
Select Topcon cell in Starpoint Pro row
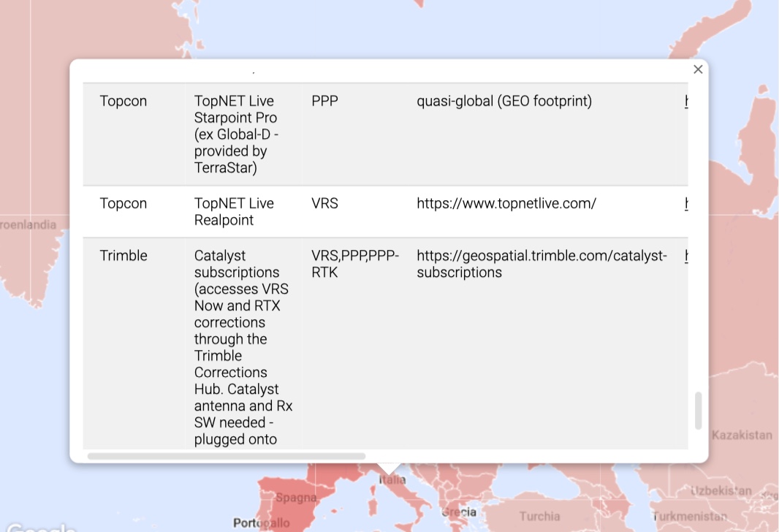point(123,101)
